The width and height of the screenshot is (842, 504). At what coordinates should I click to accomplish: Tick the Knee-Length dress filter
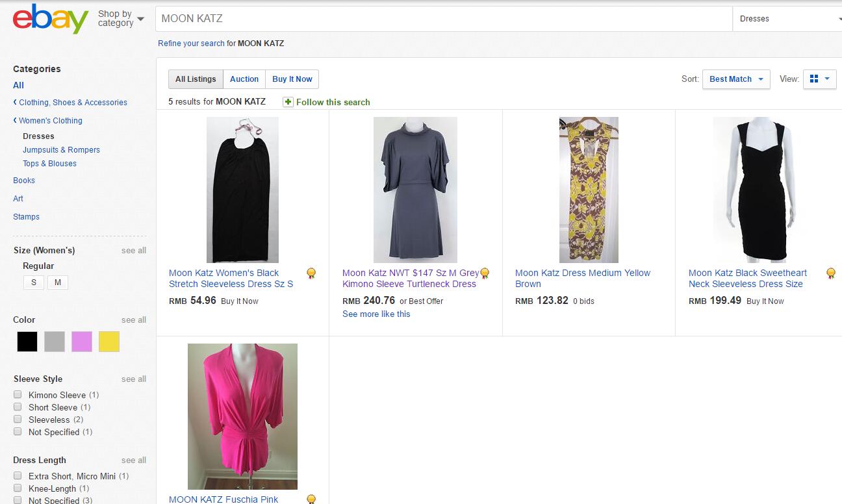pos(18,488)
